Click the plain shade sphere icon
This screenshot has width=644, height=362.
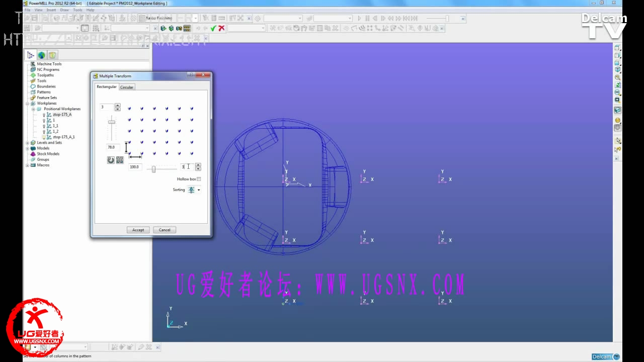pyautogui.click(x=618, y=120)
